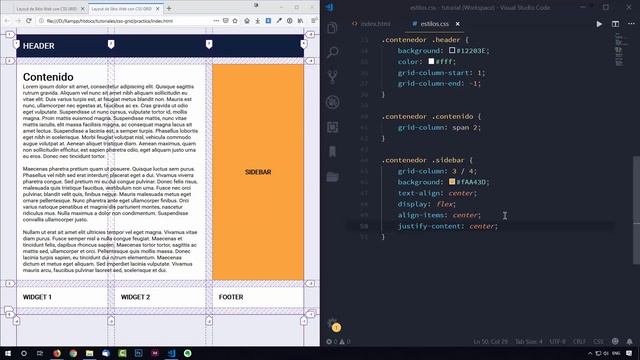This screenshot has height=360, width=640.
Task: Show errors and warnings in status bar
Action: pyautogui.click(x=338, y=341)
